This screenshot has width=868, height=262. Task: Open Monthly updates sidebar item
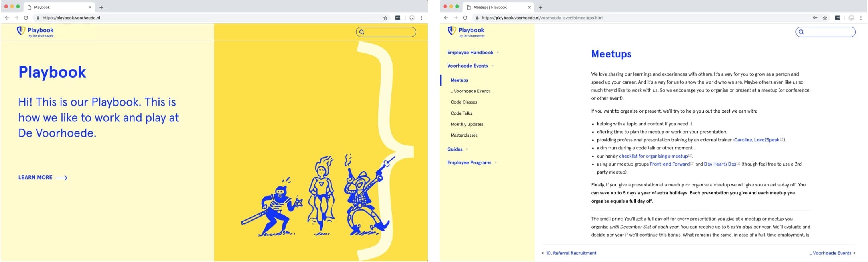(x=467, y=125)
